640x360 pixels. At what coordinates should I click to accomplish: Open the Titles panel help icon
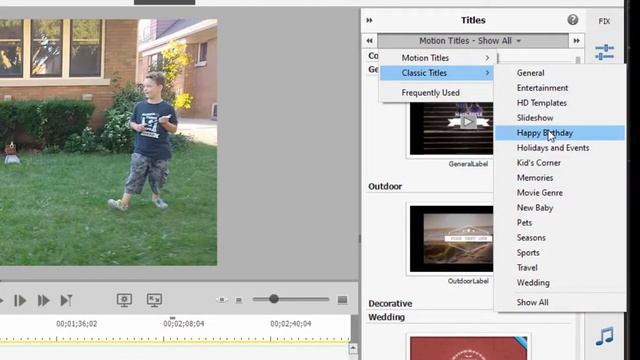point(573,20)
